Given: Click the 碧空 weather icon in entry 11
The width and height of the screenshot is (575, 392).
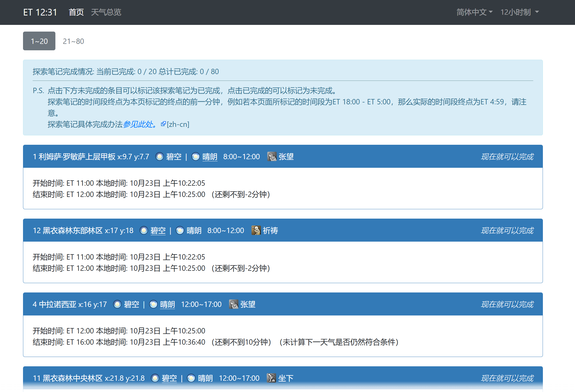Looking at the screenshot, I should click(x=155, y=378).
